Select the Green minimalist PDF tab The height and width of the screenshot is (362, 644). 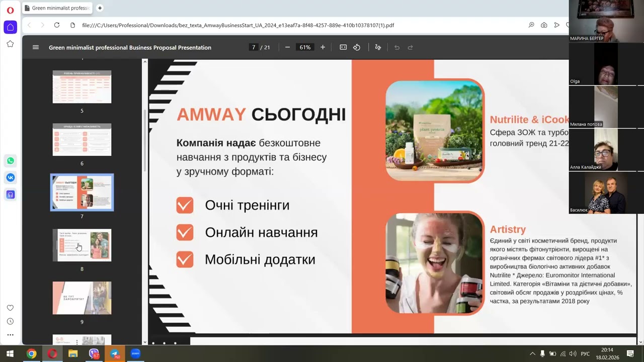tap(56, 8)
